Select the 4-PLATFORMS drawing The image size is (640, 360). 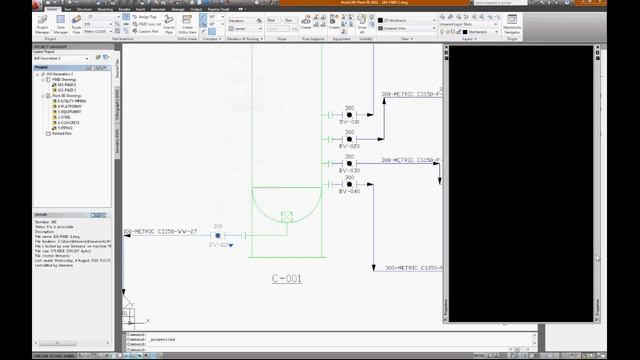69,106
